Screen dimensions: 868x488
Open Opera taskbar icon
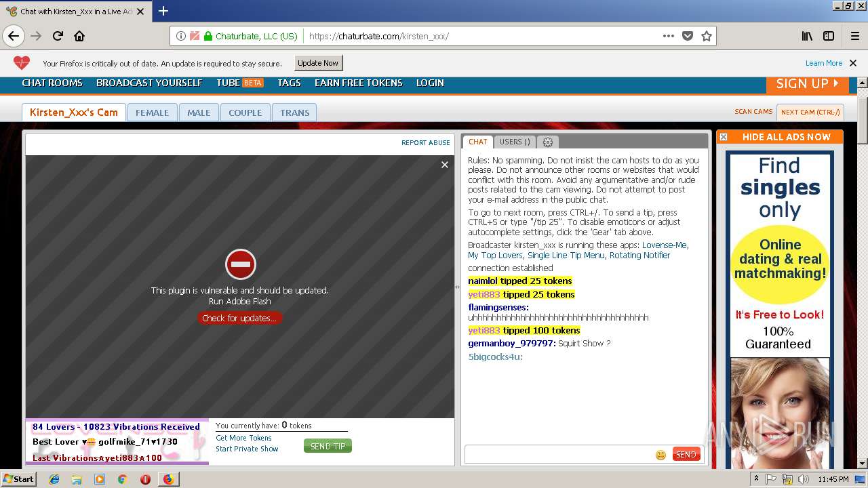coord(145,479)
